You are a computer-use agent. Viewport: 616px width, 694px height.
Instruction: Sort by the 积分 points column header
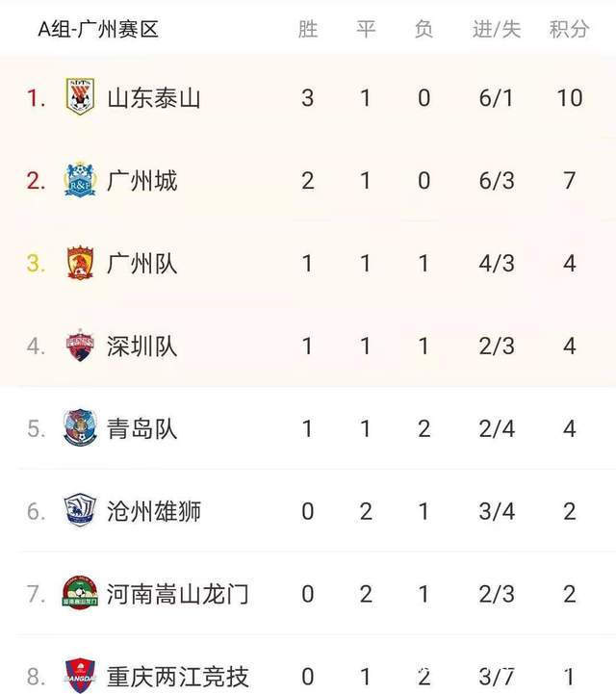point(569,29)
